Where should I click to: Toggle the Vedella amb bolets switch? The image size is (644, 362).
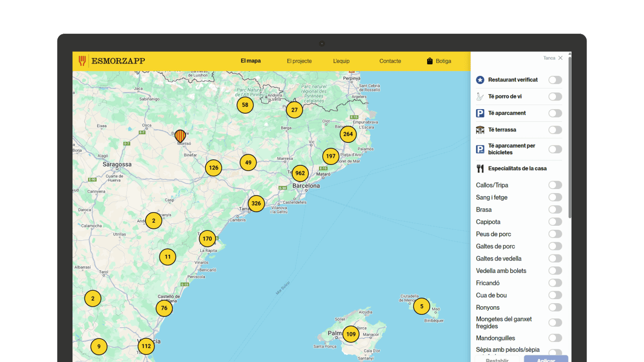[555, 270]
